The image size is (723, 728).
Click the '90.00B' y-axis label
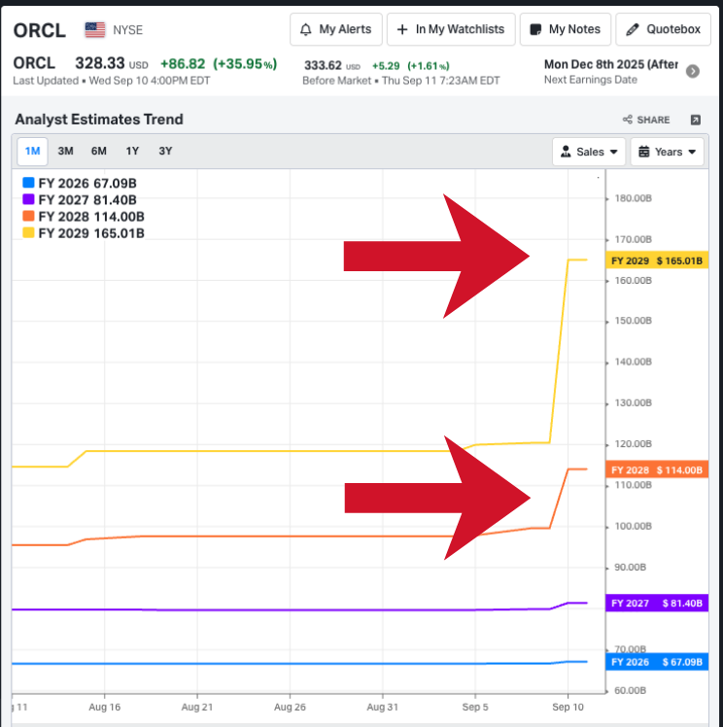pos(630,568)
